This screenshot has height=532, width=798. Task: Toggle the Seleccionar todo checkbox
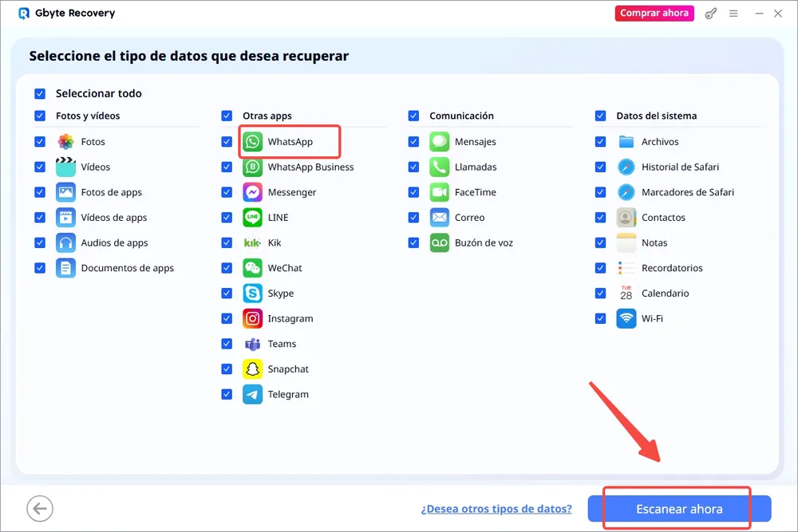40,93
